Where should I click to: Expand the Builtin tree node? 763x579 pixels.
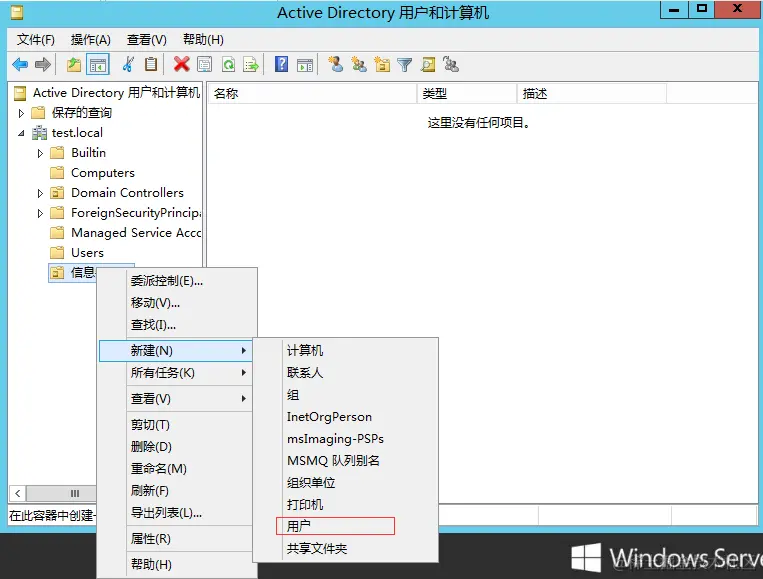pos(40,153)
